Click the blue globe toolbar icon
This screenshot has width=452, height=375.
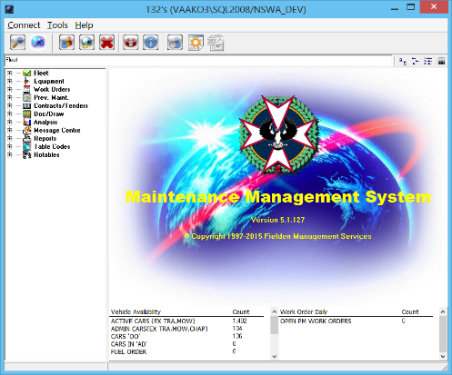pos(38,42)
